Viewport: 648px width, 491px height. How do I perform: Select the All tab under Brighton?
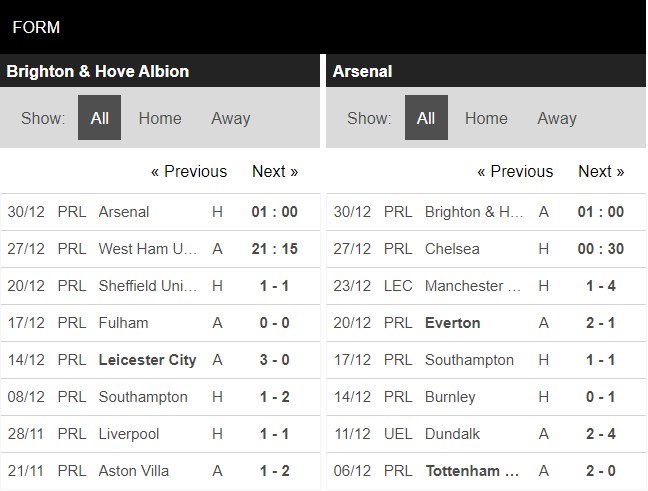pos(100,118)
